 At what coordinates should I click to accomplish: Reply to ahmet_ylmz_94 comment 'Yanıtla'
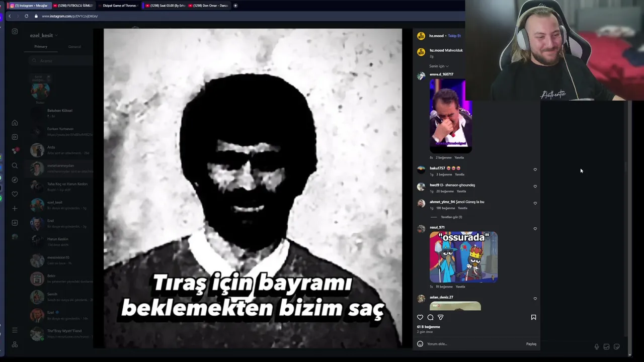point(462,208)
